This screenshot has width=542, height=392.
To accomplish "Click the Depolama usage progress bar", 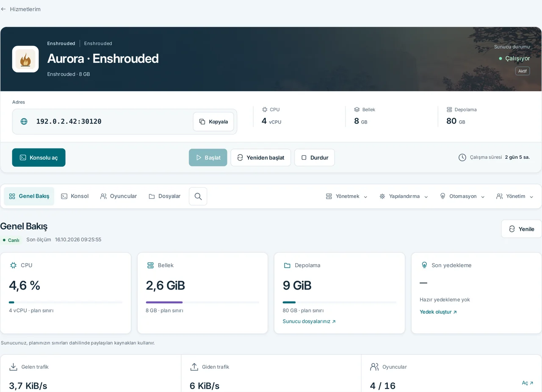I will pos(340,302).
